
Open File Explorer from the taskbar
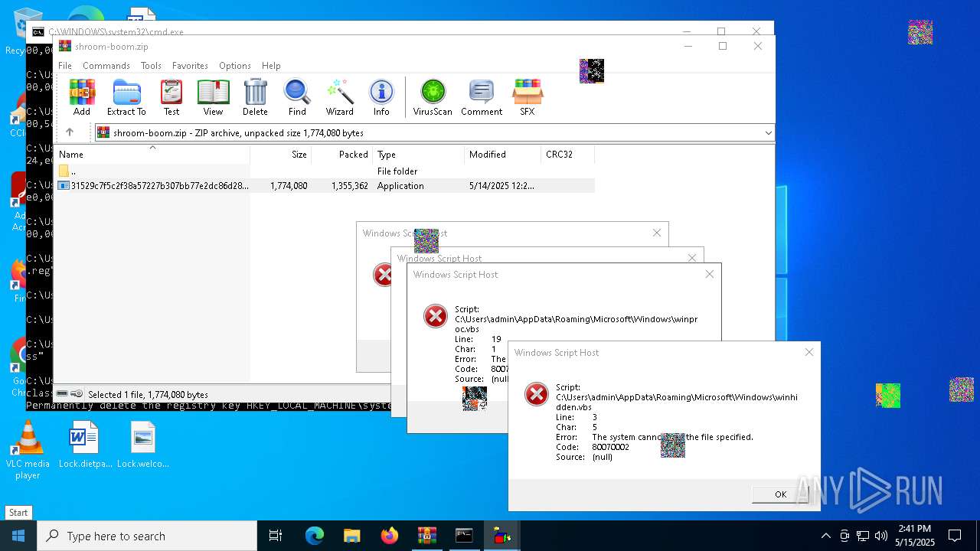351,536
